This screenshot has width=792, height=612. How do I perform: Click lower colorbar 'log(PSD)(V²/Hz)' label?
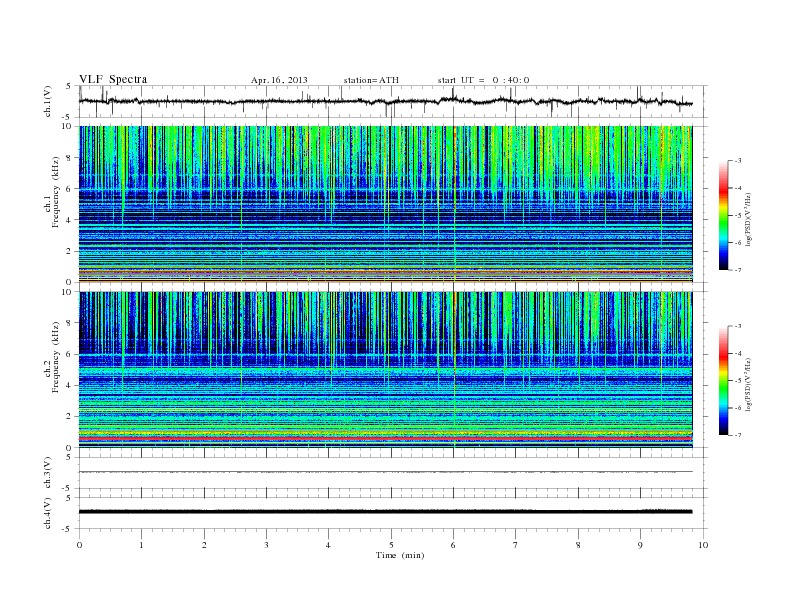pyautogui.click(x=751, y=384)
